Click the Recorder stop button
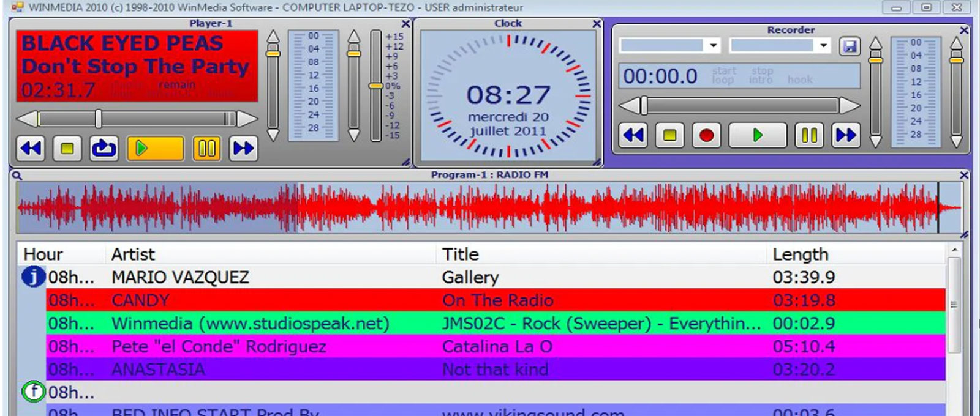Screen dimensions: 980x416 click(x=670, y=135)
